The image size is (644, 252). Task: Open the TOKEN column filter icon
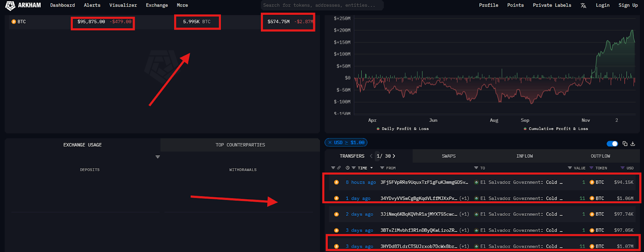click(591, 168)
